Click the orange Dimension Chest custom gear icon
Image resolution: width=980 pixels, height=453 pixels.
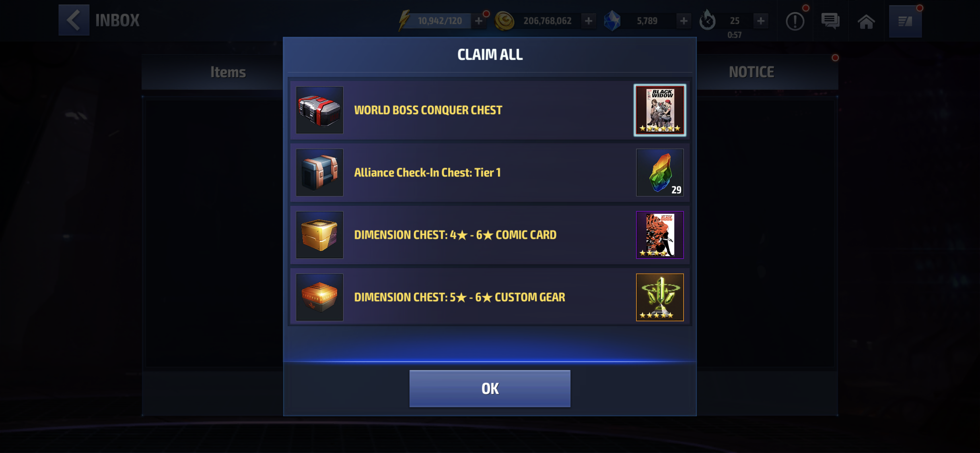[319, 297]
